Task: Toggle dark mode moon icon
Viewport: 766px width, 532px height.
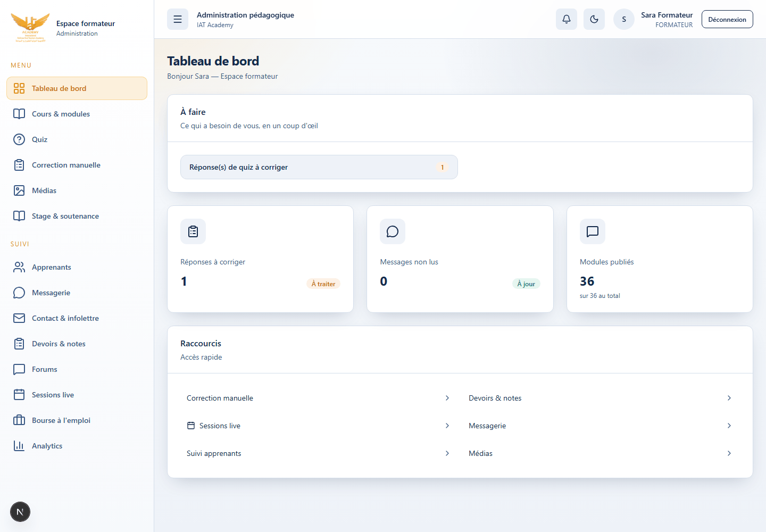Action: 594,19
